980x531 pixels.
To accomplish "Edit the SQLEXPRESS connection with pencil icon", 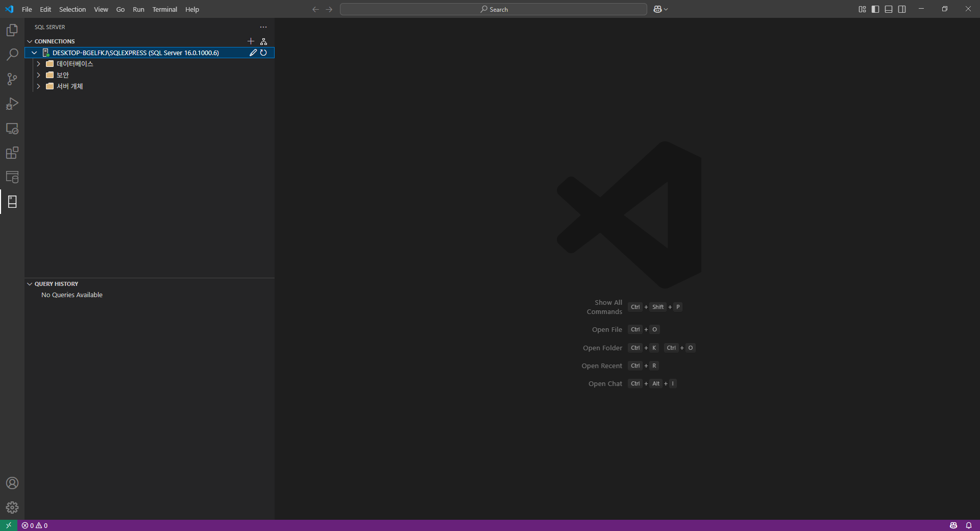I will 253,53.
